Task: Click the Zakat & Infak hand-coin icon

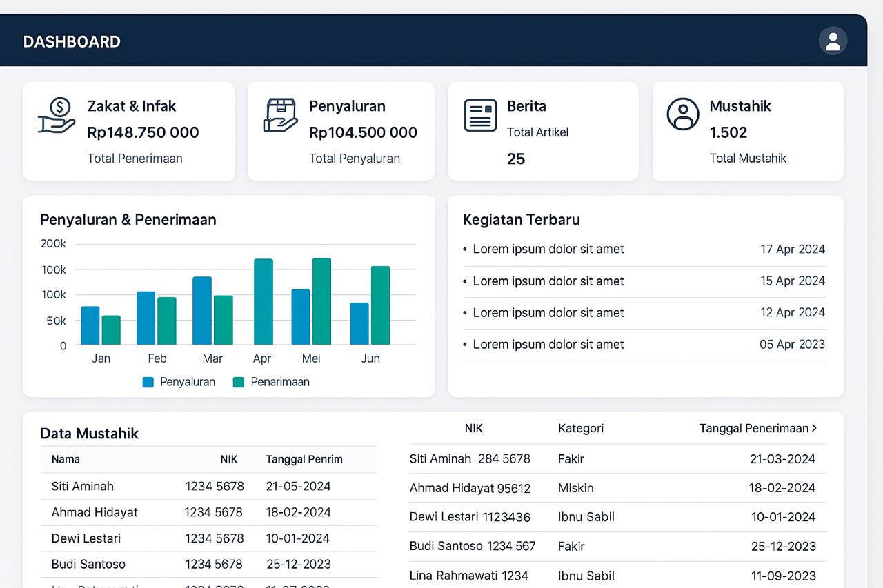Action: click(x=57, y=116)
